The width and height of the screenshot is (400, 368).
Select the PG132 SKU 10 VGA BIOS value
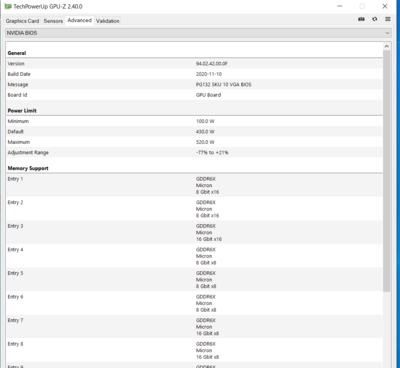point(224,85)
